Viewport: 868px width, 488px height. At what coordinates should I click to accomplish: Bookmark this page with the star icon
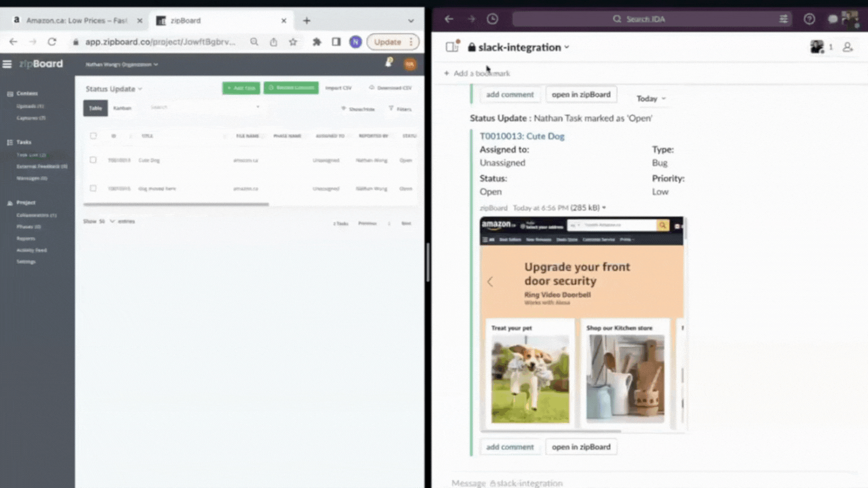293,42
